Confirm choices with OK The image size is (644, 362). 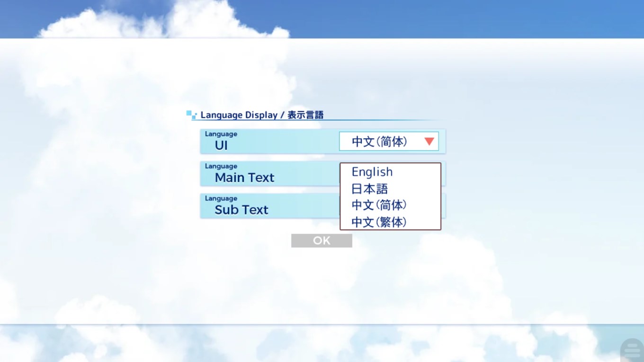coord(322,240)
